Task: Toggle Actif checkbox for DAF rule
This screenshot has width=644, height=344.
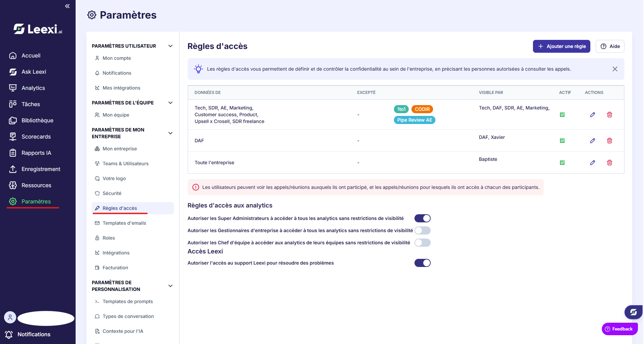Action: [562, 141]
